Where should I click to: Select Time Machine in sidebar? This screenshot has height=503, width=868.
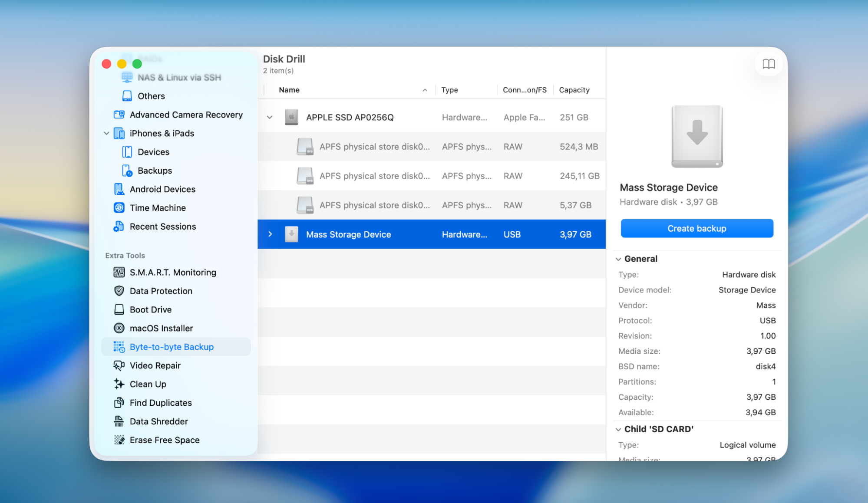tap(158, 208)
